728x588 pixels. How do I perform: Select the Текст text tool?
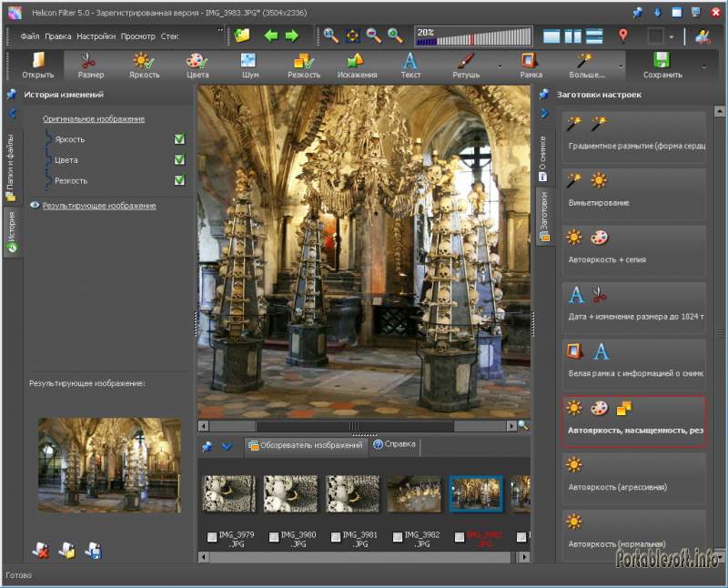(410, 66)
